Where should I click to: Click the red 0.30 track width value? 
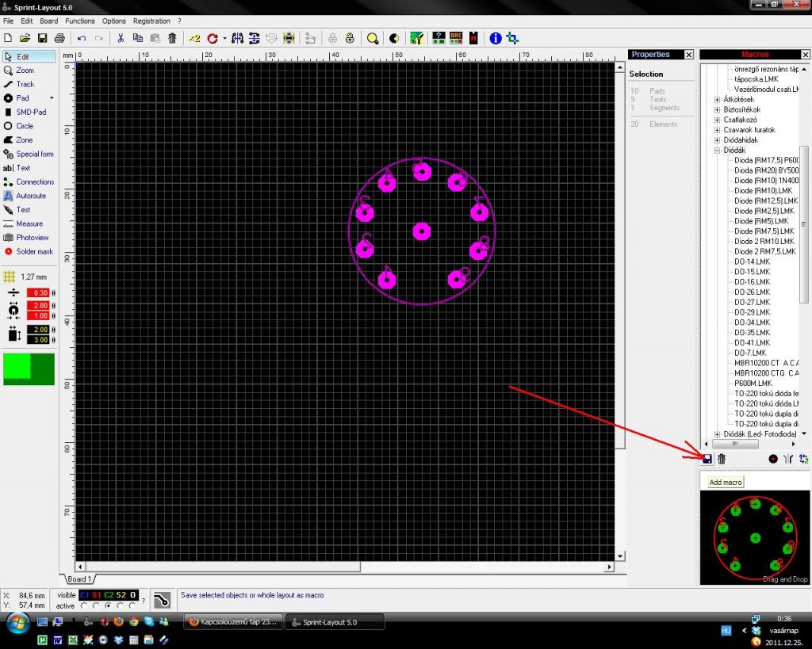coord(38,293)
